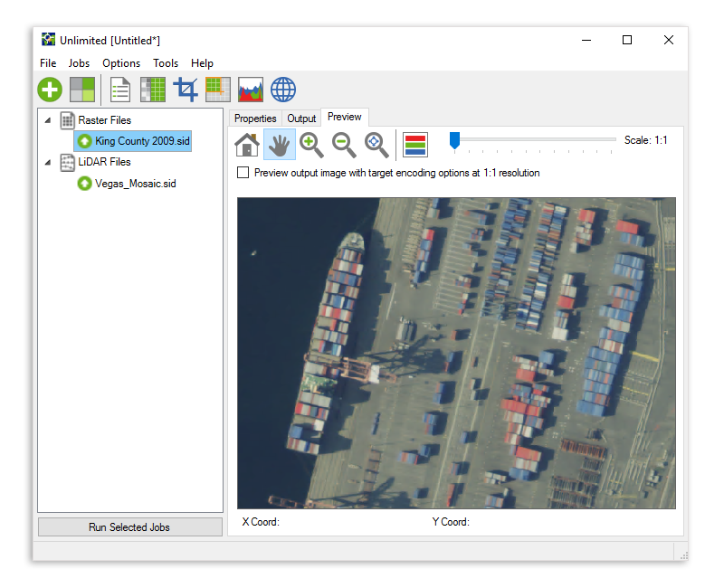Open the histogram chart icon
Viewport: 724px width, 588px height.
[x=251, y=90]
